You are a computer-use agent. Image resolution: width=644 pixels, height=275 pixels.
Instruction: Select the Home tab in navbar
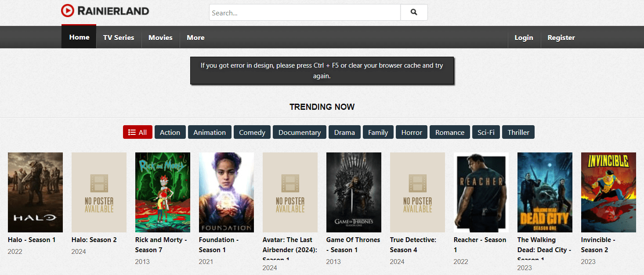[x=79, y=37]
